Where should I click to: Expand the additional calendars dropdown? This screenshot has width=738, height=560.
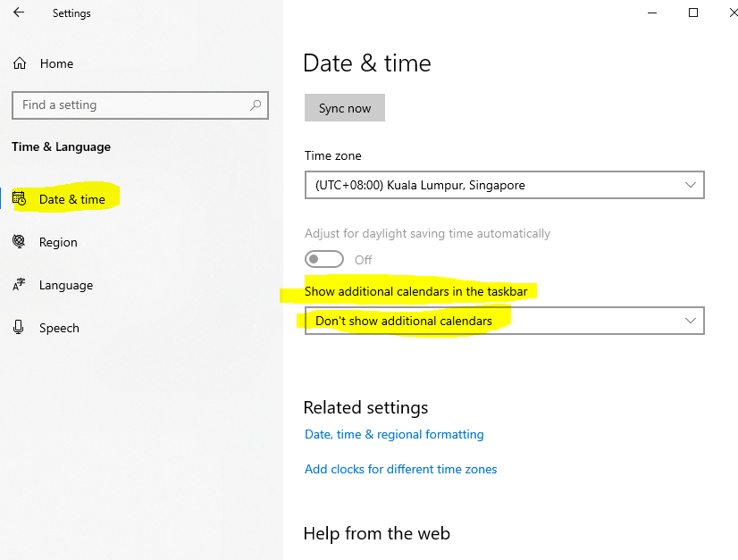tap(504, 321)
